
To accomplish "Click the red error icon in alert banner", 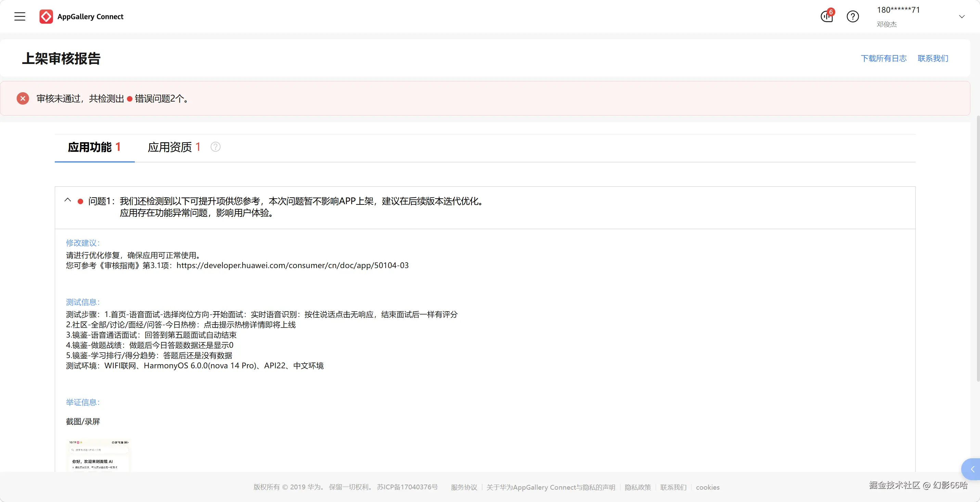I will pyautogui.click(x=23, y=98).
